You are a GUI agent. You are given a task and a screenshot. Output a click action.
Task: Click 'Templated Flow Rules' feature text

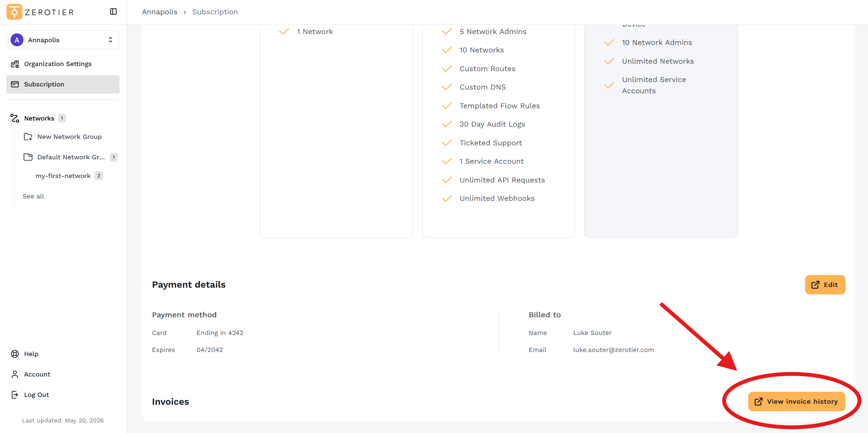click(x=500, y=106)
